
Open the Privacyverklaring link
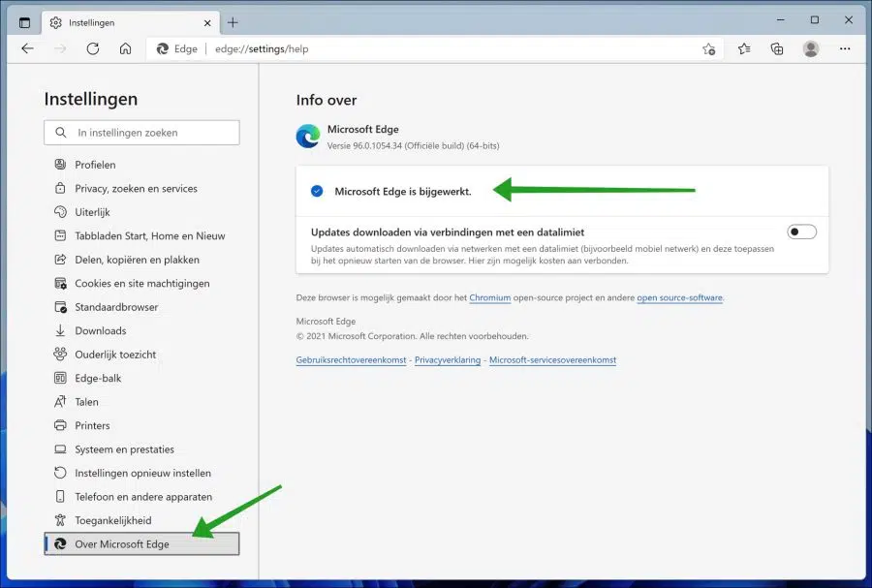click(448, 360)
